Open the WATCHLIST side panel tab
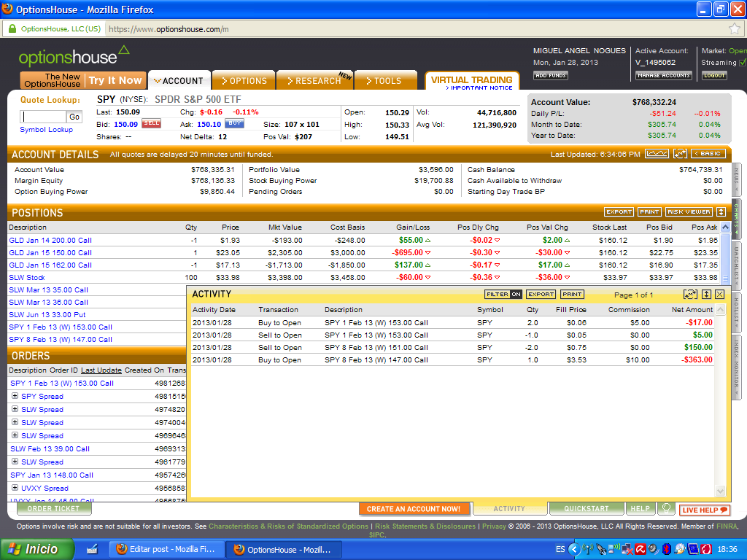Screen dimensions: 747x560 (736, 264)
